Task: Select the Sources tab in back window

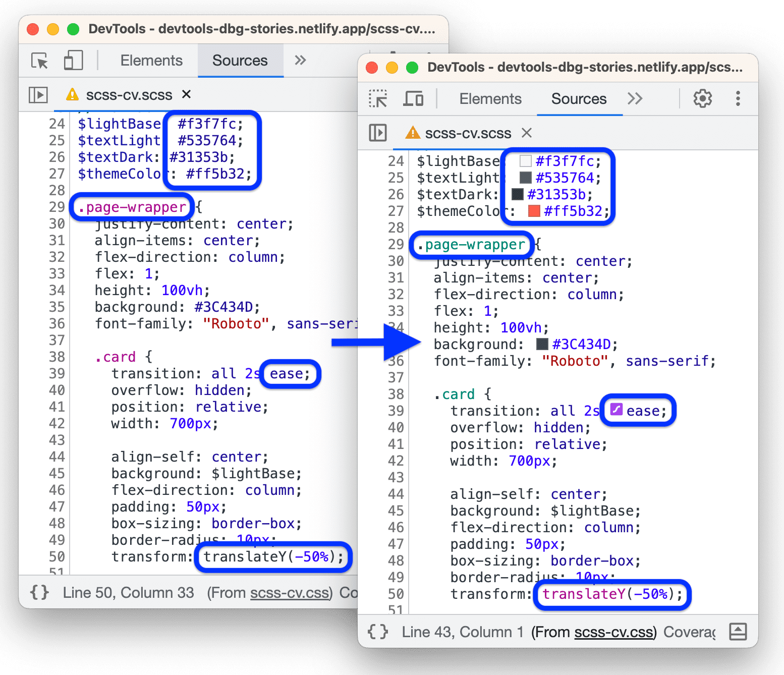Action: click(x=240, y=60)
